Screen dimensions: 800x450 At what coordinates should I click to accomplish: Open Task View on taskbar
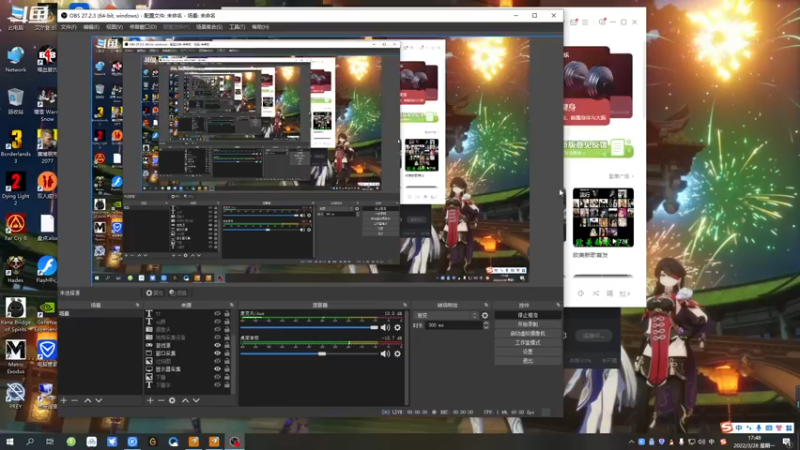(49, 441)
